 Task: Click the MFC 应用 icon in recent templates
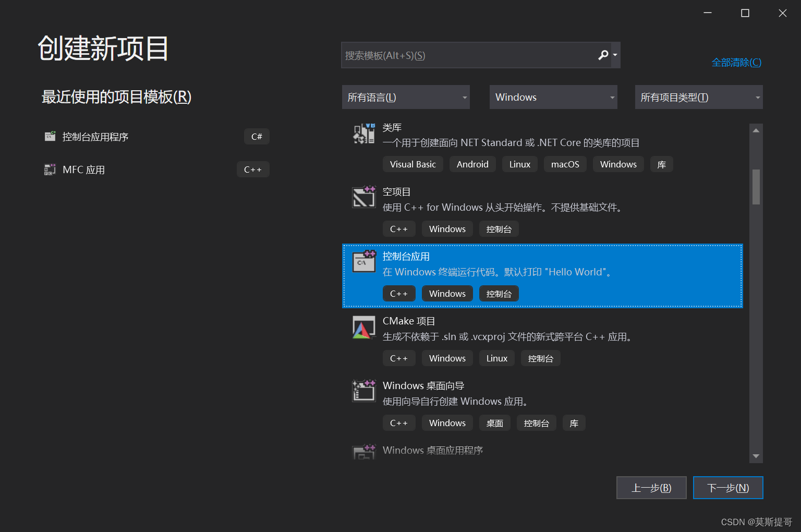(x=50, y=169)
